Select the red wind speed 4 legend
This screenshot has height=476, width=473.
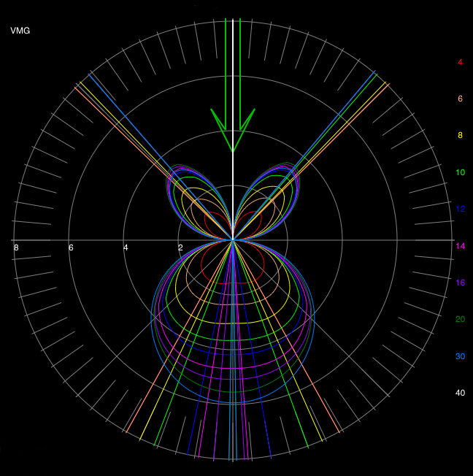461,62
